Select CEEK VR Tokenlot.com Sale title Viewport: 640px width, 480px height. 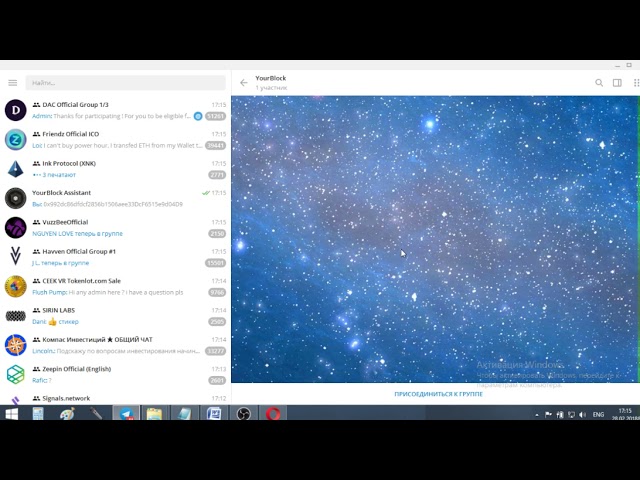coord(82,281)
